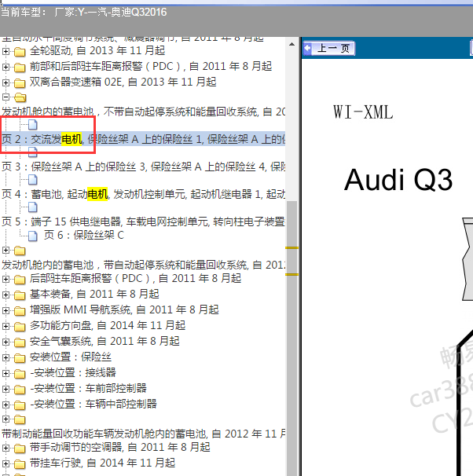Screen dimensions: 473x476
Task: Expand 带挂车行驶 folder node
Action: (5, 464)
